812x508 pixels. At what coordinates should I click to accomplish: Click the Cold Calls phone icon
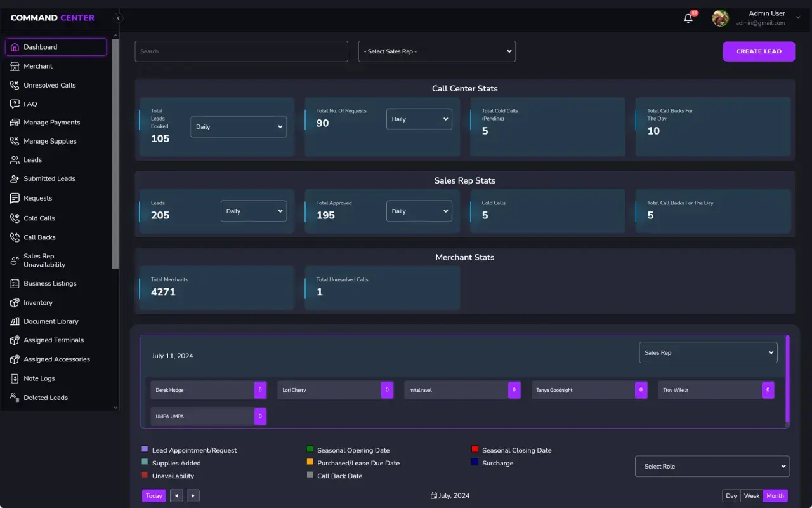point(15,218)
